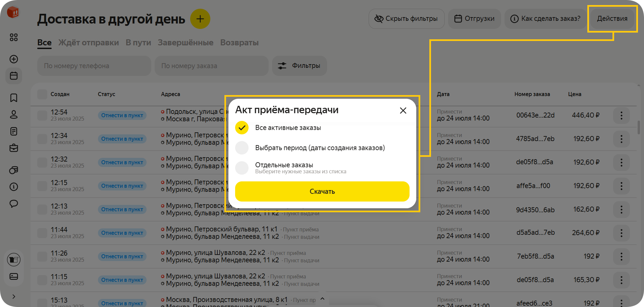This screenshot has height=307, width=644.
Task: Click the chat bubble sidebar icon
Action: point(14,204)
